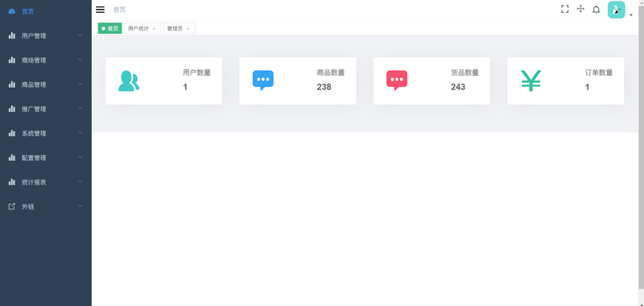The width and height of the screenshot is (644, 306).
Task: Expand 推广管理 with its chevron arrow
Action: [80, 109]
